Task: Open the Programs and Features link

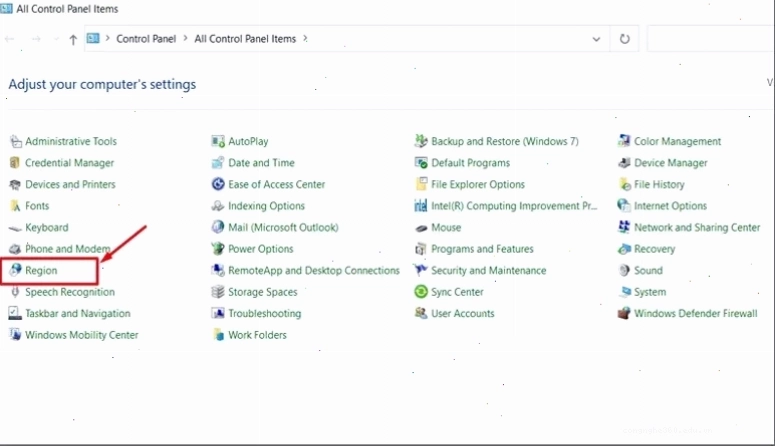Action: [x=482, y=249]
